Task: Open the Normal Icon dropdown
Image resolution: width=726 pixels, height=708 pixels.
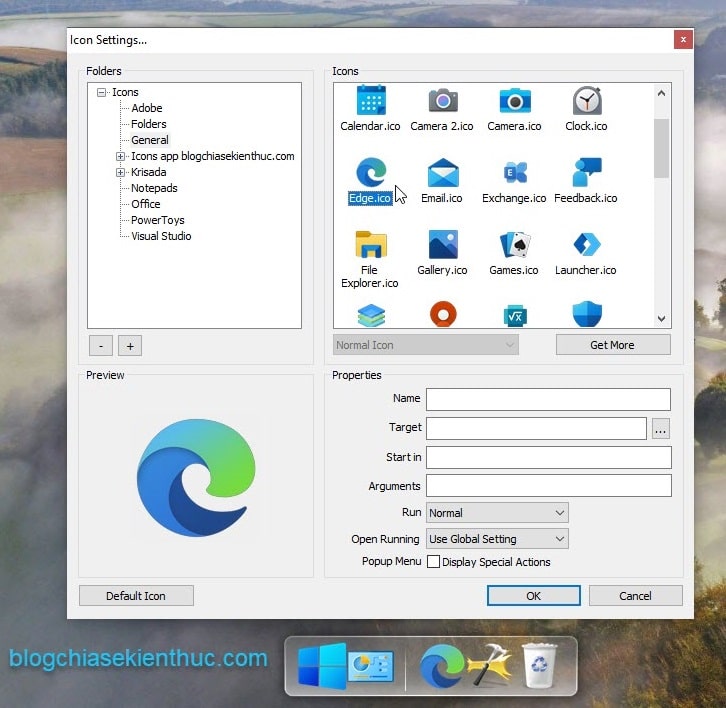Action: (426, 345)
